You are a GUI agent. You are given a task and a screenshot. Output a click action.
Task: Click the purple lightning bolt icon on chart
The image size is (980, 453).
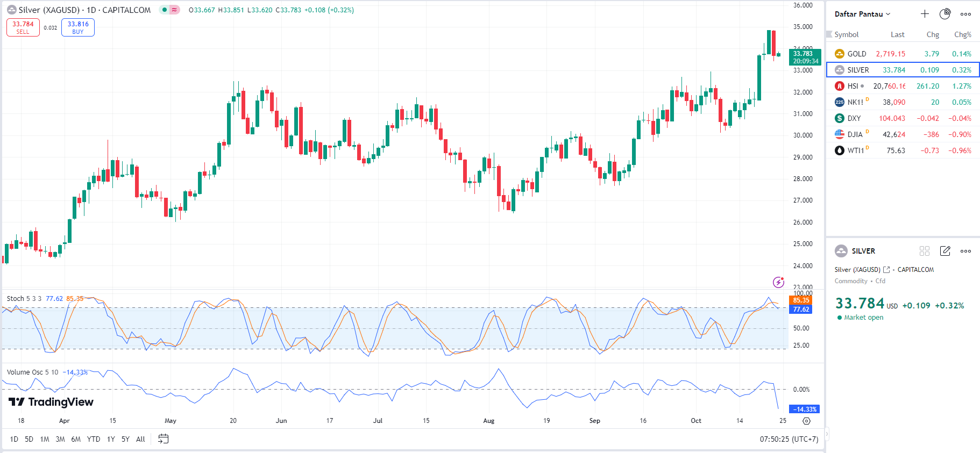(778, 282)
